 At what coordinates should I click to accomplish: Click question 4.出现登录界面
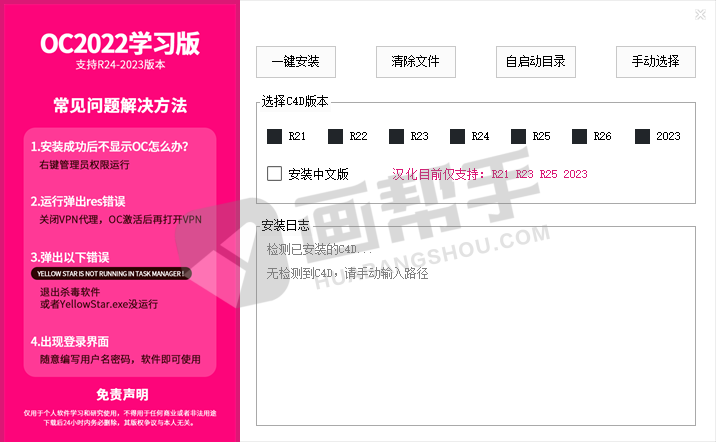69,342
